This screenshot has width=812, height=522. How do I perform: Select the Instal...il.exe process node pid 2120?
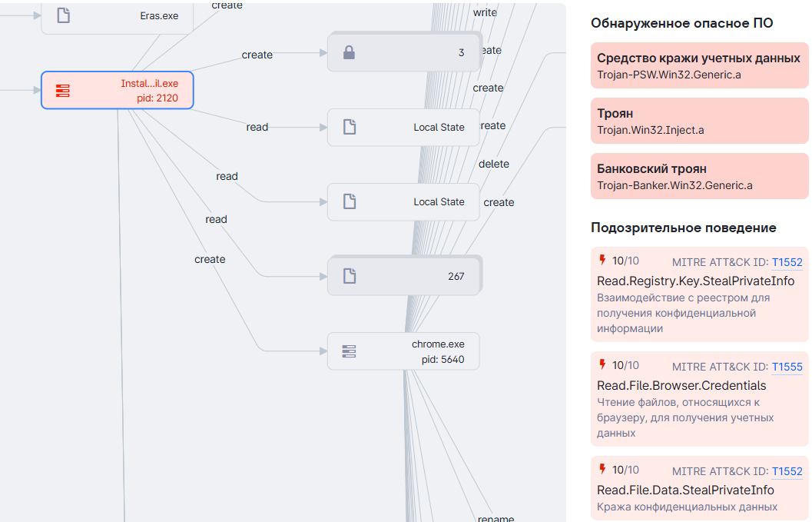(117, 91)
